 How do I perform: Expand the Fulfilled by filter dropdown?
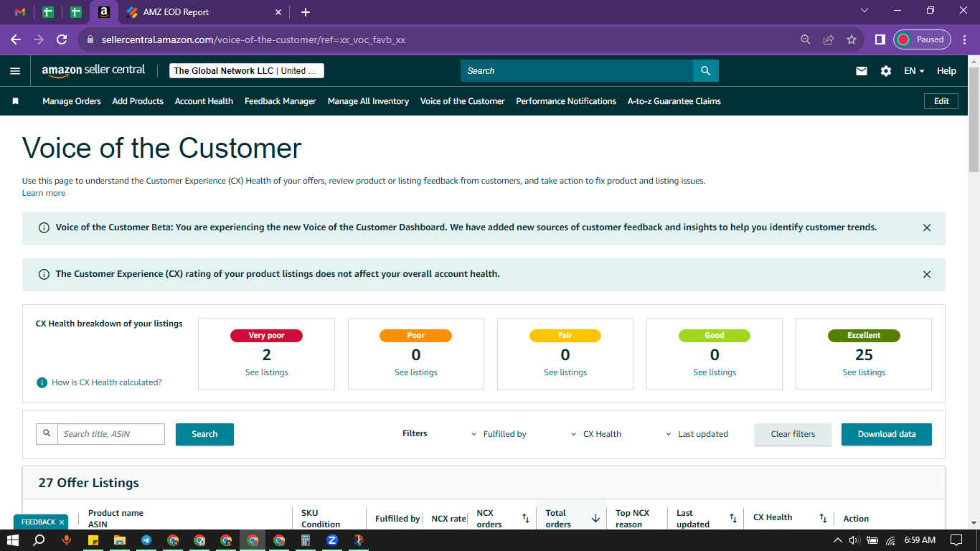click(x=499, y=434)
